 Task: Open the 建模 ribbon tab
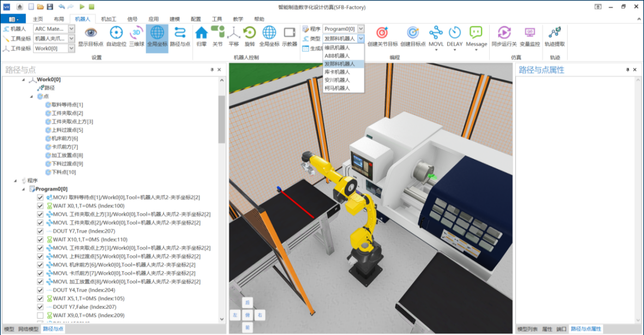[x=174, y=19]
